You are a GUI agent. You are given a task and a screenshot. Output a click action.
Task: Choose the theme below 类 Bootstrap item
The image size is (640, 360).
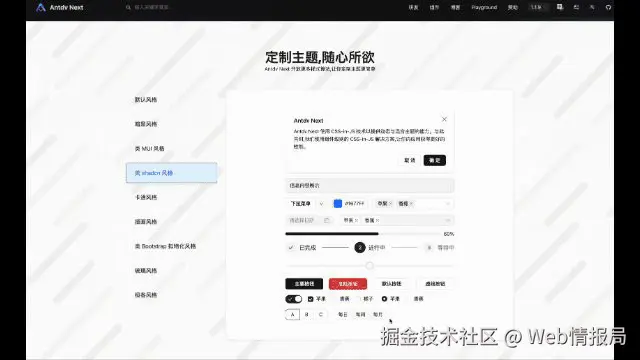point(171,271)
